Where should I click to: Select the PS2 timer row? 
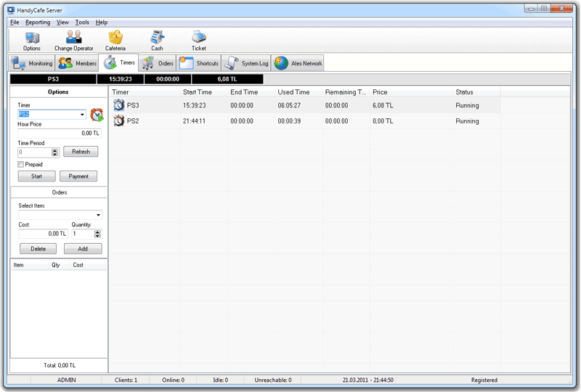(x=133, y=121)
